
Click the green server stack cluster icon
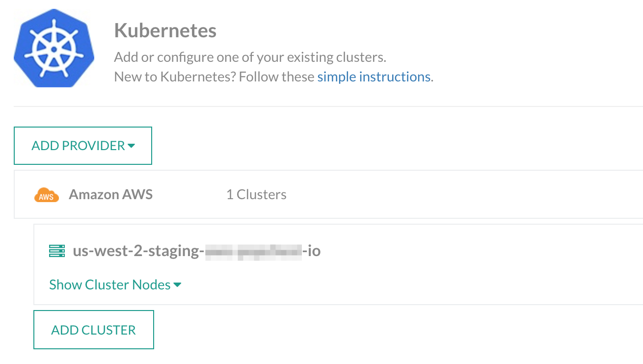57,251
